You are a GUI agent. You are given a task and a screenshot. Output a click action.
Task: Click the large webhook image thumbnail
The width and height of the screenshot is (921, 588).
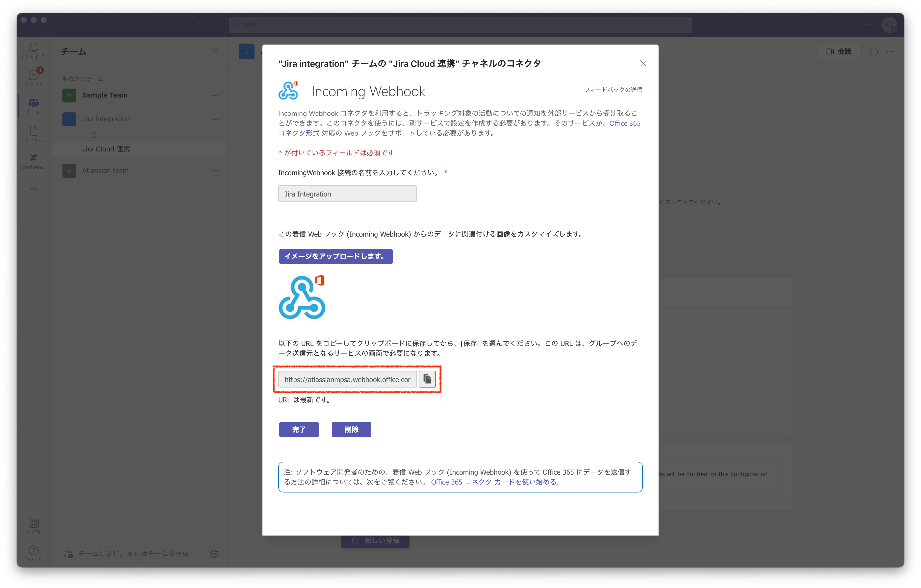pos(302,297)
